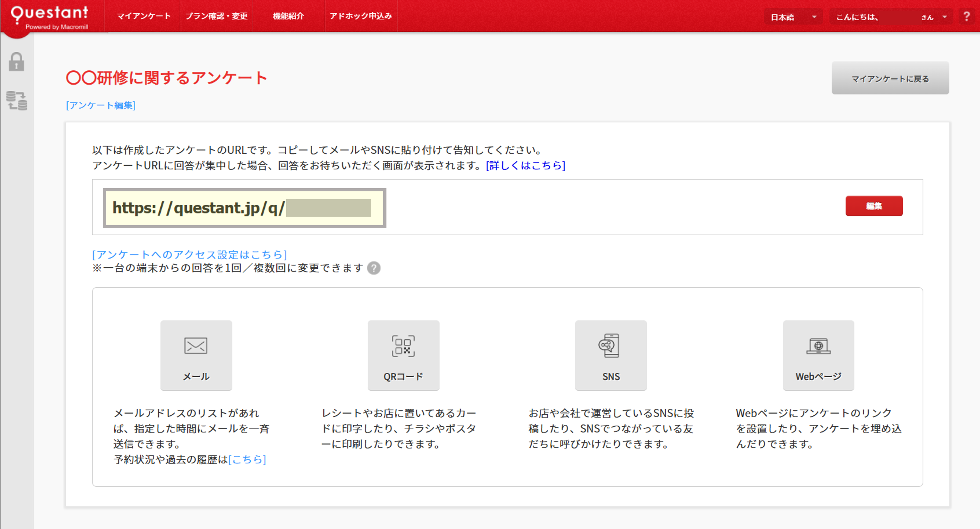Viewport: 980px width, 529px height.
Task: Select プラン確認・変更 in the top menu
Action: point(217,16)
